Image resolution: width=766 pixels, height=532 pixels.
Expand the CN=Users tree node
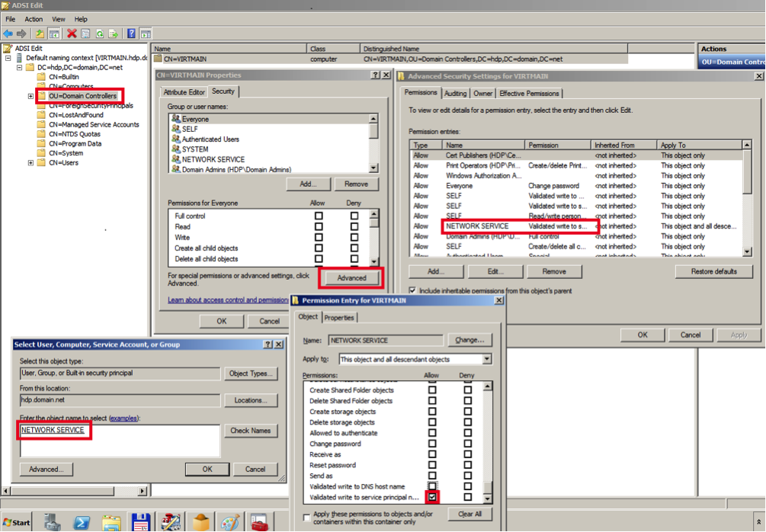pyautogui.click(x=30, y=162)
